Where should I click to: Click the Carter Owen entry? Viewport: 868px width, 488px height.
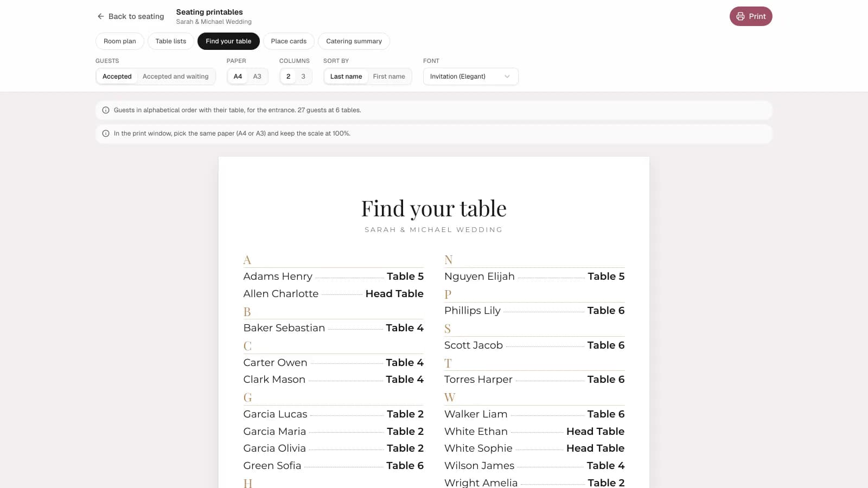(x=333, y=363)
